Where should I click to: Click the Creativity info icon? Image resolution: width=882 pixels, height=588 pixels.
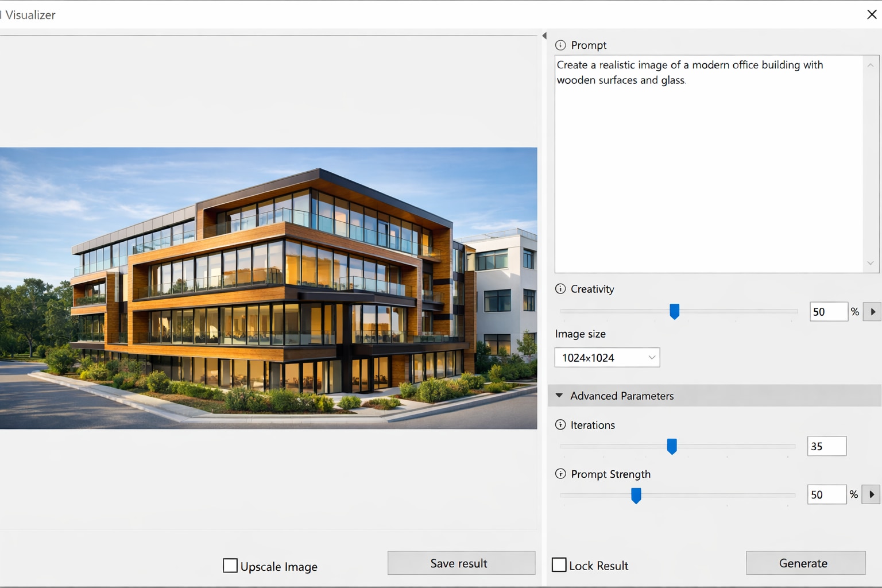[560, 289]
